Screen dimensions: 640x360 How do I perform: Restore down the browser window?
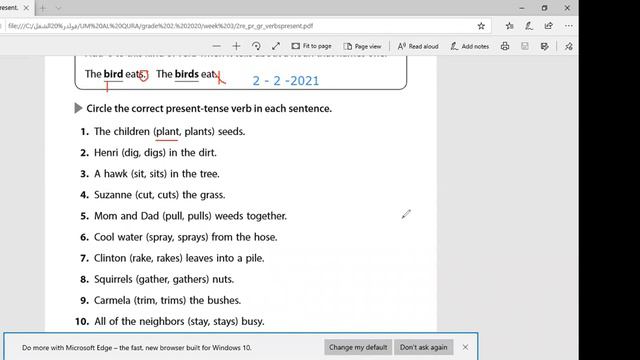pos(544,8)
